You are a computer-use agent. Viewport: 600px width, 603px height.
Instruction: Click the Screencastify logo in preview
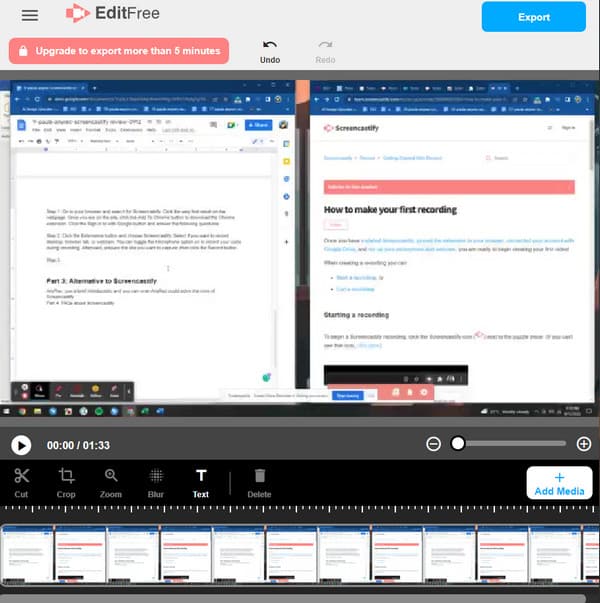tap(352, 128)
